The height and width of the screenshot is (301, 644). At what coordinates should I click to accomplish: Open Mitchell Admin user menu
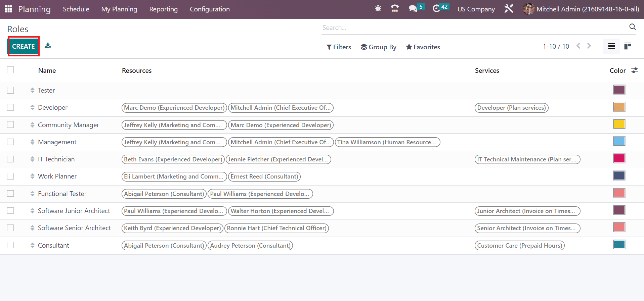(x=581, y=9)
